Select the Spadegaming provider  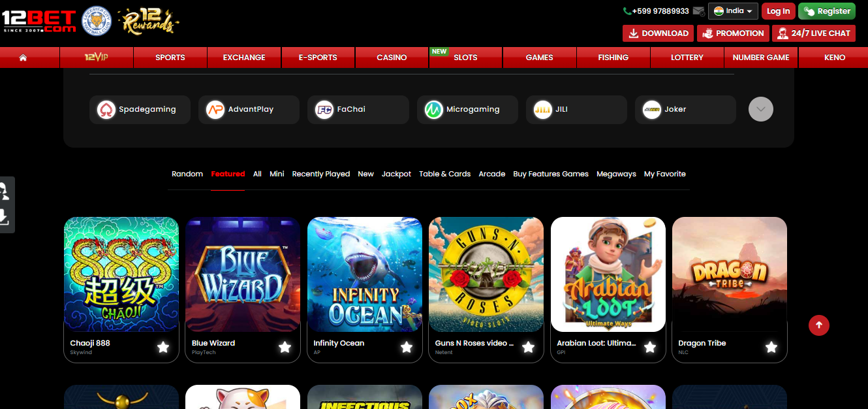140,109
